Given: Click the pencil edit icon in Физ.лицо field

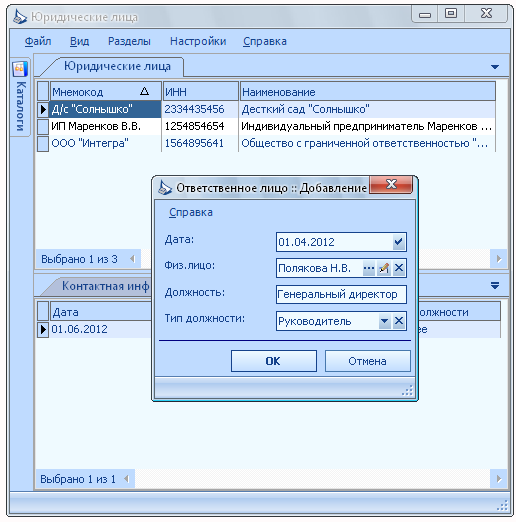Looking at the screenshot, I should [x=384, y=268].
